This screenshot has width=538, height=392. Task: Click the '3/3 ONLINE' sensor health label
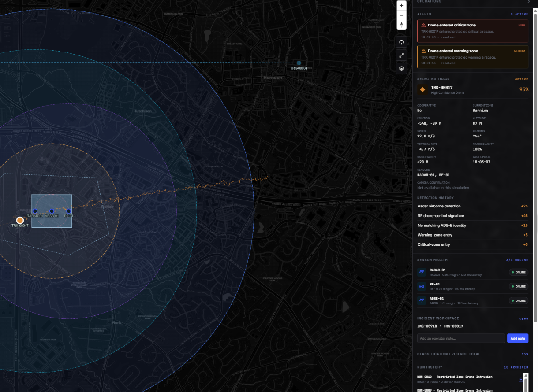pyautogui.click(x=517, y=260)
